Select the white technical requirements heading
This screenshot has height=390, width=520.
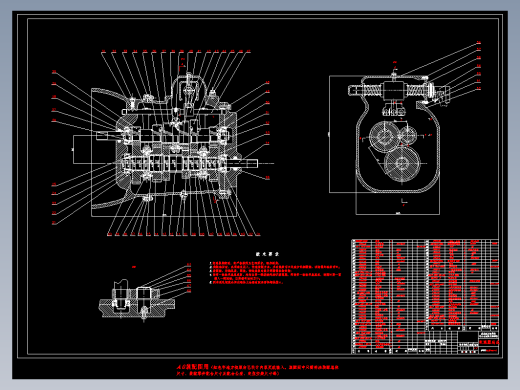click(x=267, y=254)
